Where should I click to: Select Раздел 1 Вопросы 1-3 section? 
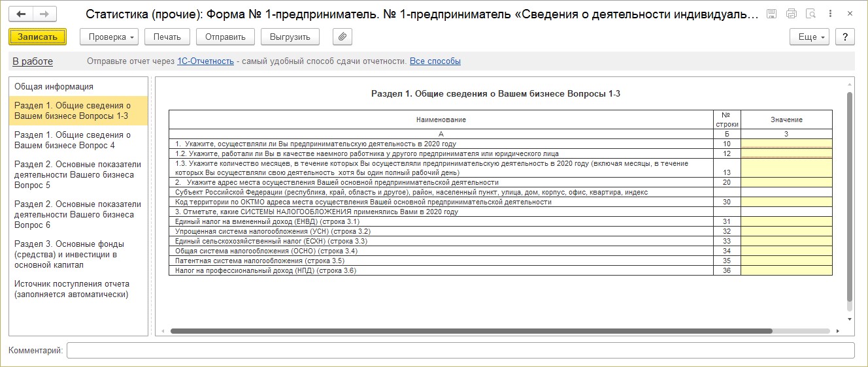click(78, 111)
